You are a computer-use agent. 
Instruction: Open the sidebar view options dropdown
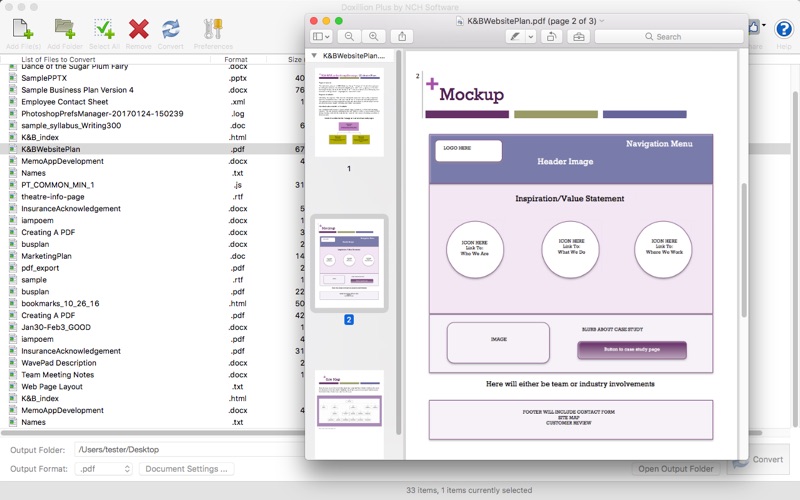click(x=321, y=36)
